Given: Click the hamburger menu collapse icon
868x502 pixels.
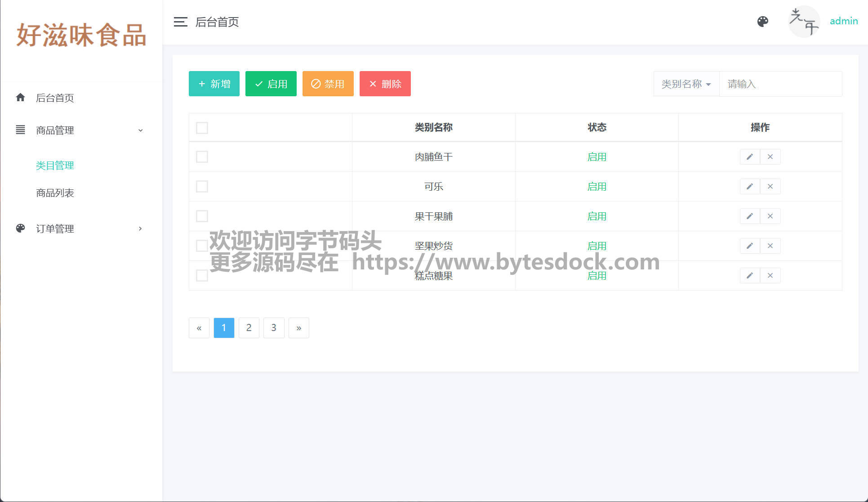Looking at the screenshot, I should click(x=180, y=22).
